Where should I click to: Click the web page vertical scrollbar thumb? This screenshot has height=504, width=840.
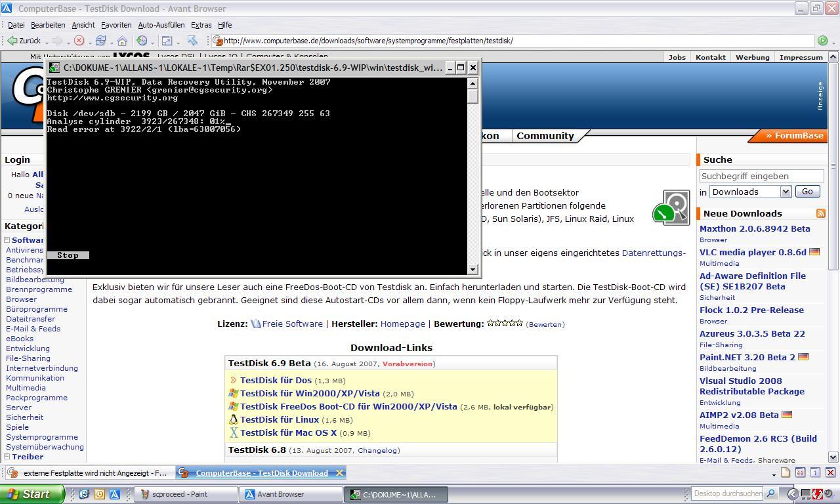833,167
